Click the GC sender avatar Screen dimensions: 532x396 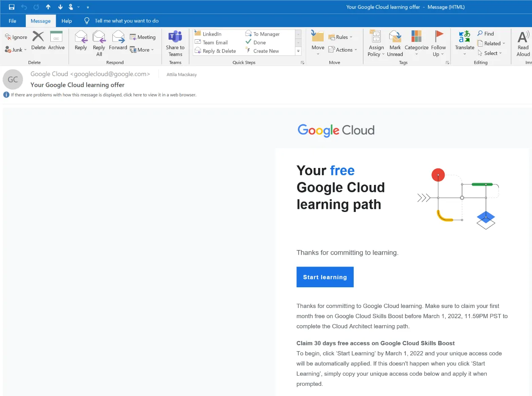[x=13, y=79]
